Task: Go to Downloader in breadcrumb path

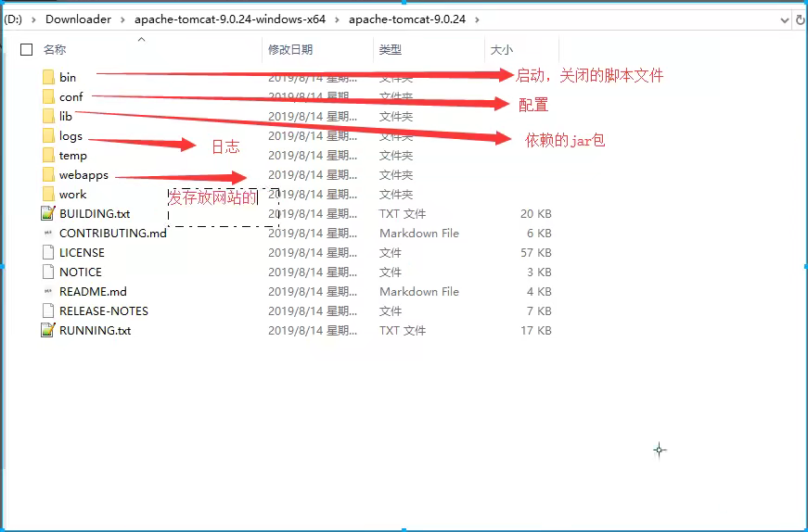Action: pyautogui.click(x=78, y=19)
